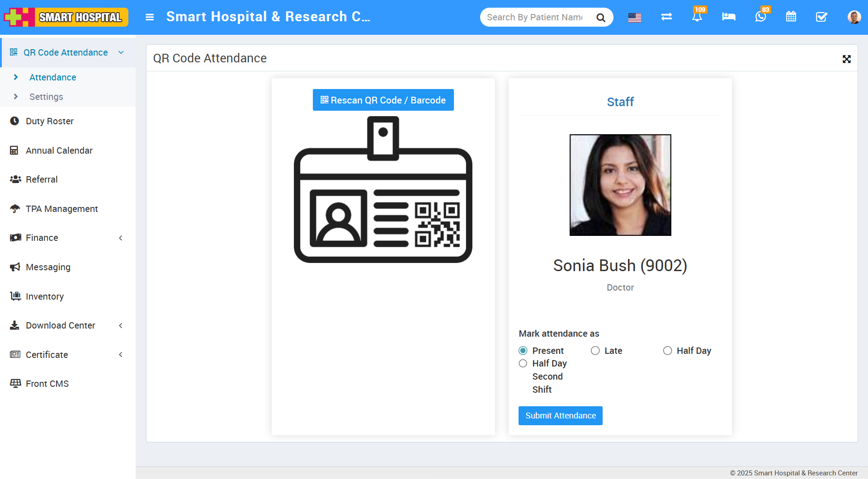The width and height of the screenshot is (868, 479).
Task: Open the Attendance submenu item
Action: click(53, 77)
